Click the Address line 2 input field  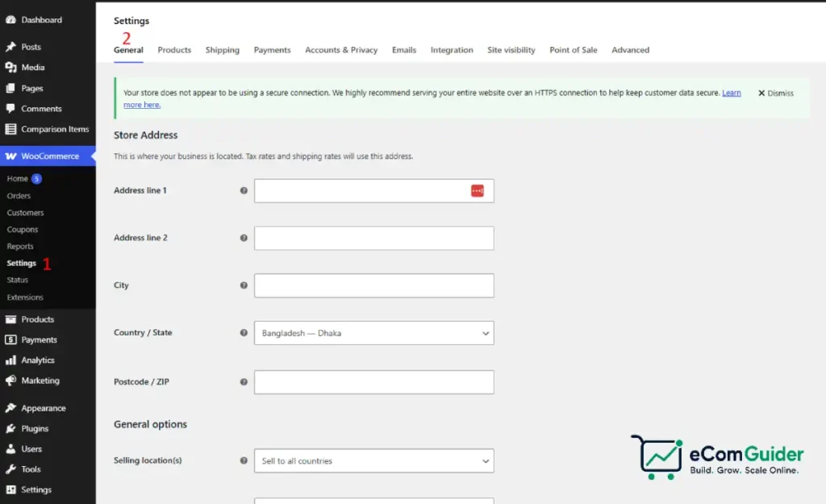point(374,238)
